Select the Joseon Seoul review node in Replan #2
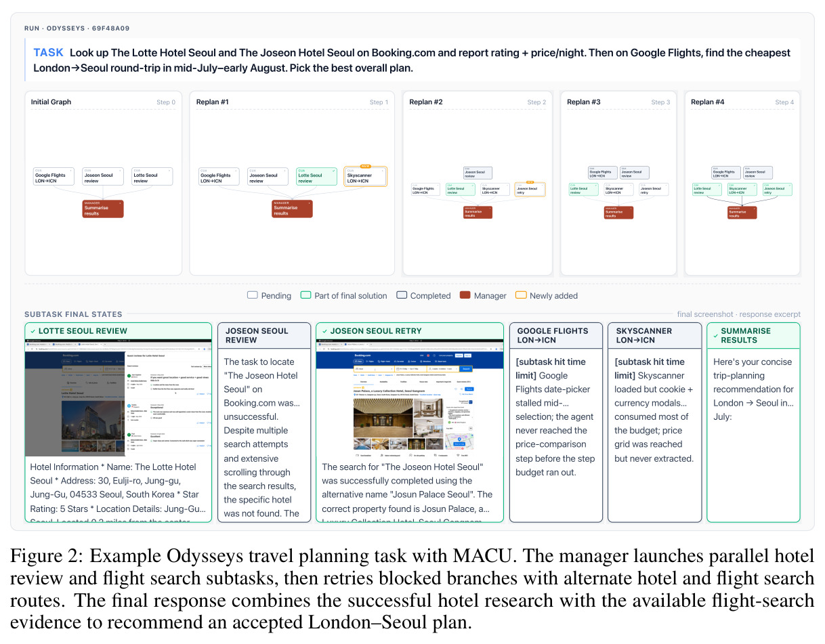 (x=478, y=173)
